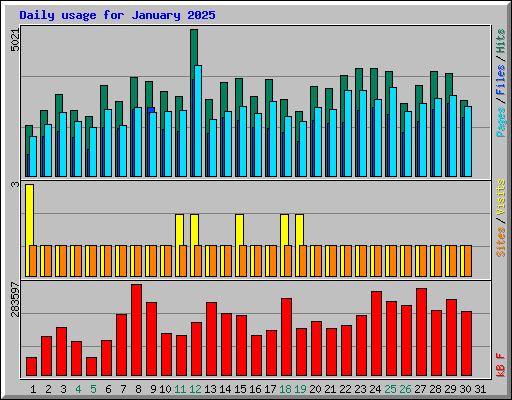Screen dimensions: 512x400
Task: Click the green 'Hits' legend word
Action: pyautogui.click(x=501, y=41)
